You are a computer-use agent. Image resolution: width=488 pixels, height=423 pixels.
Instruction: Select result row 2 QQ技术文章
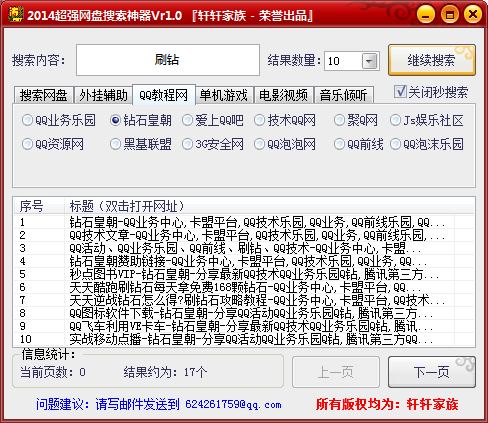coord(244,235)
